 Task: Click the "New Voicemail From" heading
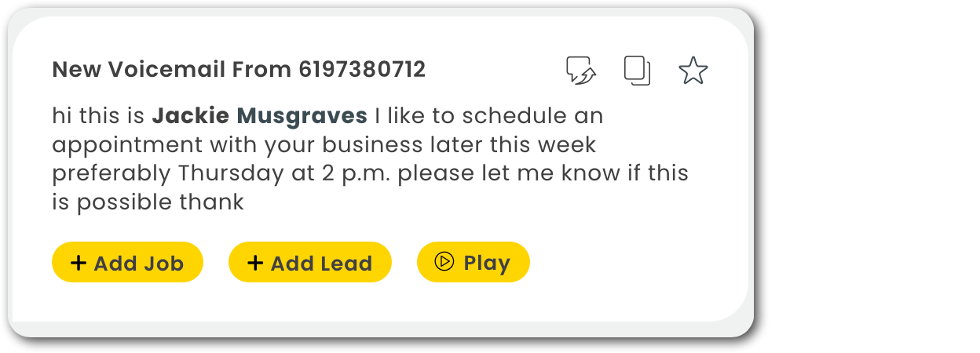(x=171, y=70)
